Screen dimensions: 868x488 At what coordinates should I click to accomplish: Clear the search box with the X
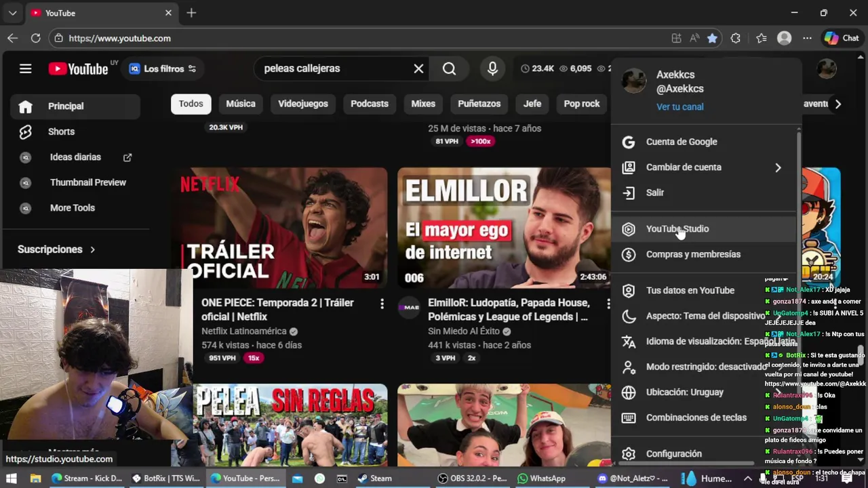pyautogui.click(x=418, y=68)
